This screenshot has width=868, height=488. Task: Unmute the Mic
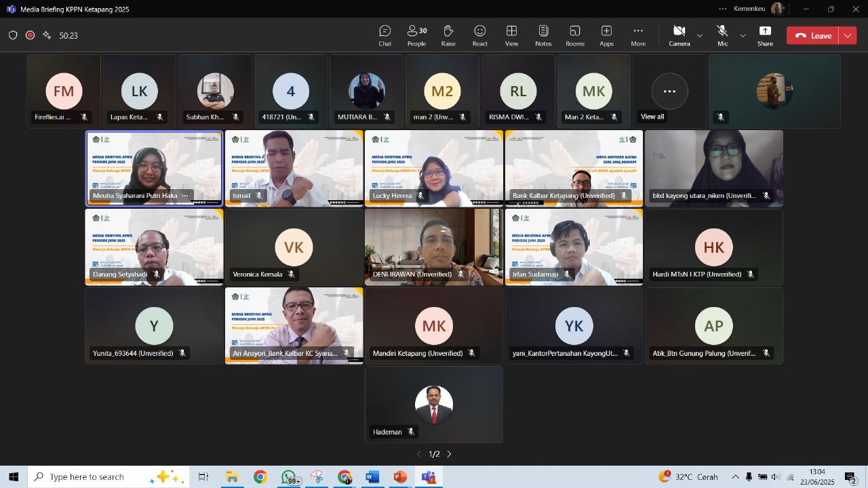click(x=722, y=35)
